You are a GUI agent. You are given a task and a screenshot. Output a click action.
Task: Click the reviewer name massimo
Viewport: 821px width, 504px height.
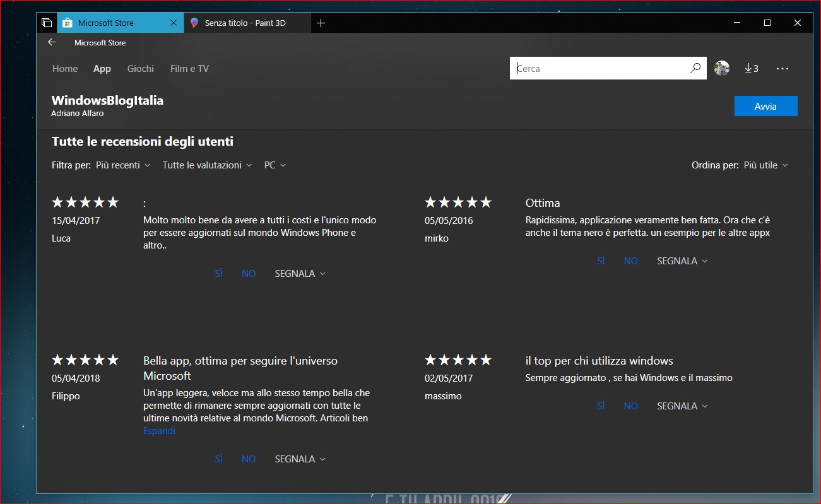443,396
